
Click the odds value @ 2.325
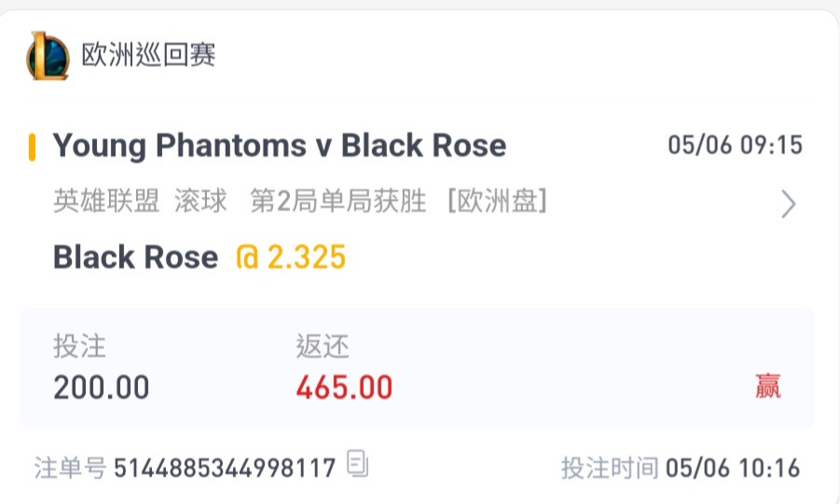pos(291,257)
